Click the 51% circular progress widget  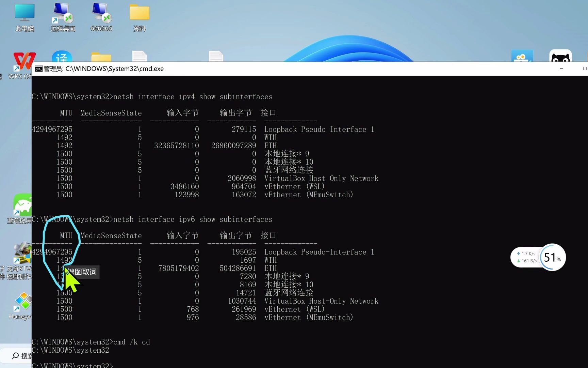pos(552,258)
